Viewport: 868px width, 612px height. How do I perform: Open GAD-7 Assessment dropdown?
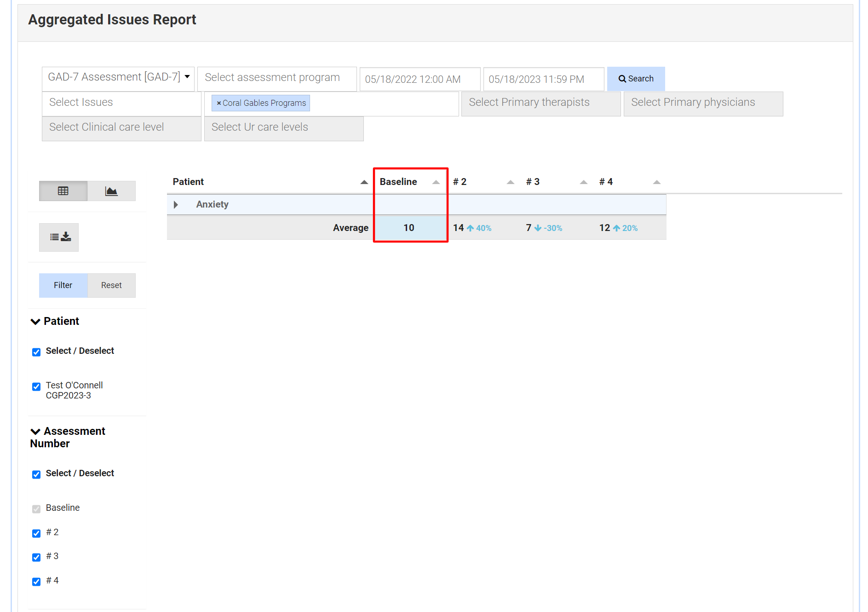[x=118, y=77]
